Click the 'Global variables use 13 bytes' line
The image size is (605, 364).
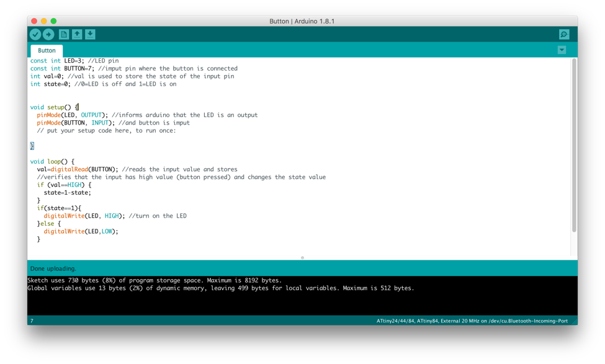(221, 288)
